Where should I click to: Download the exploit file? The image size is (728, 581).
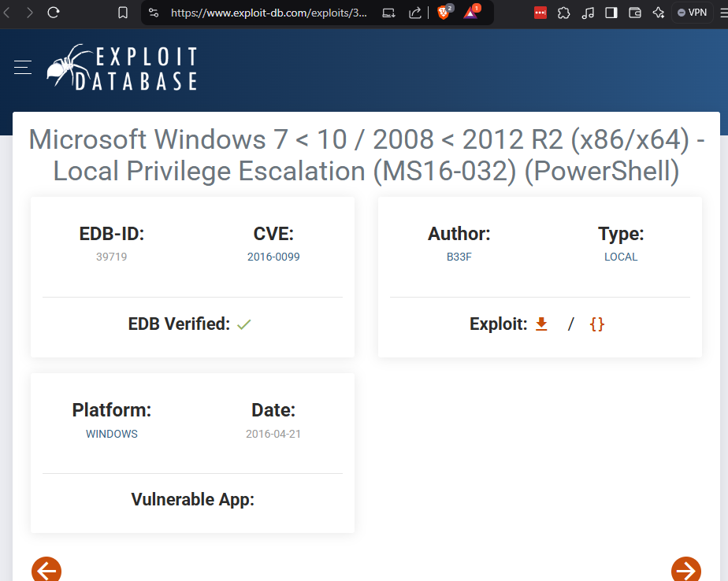[x=541, y=324]
